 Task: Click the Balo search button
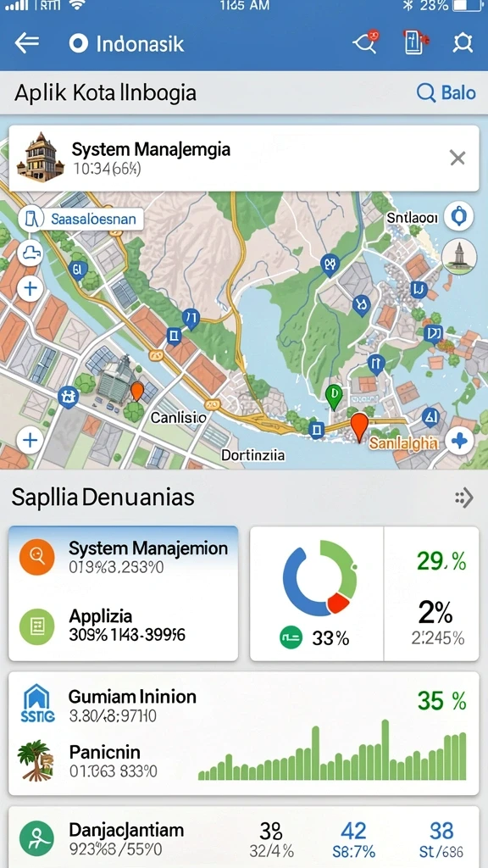[x=446, y=92]
